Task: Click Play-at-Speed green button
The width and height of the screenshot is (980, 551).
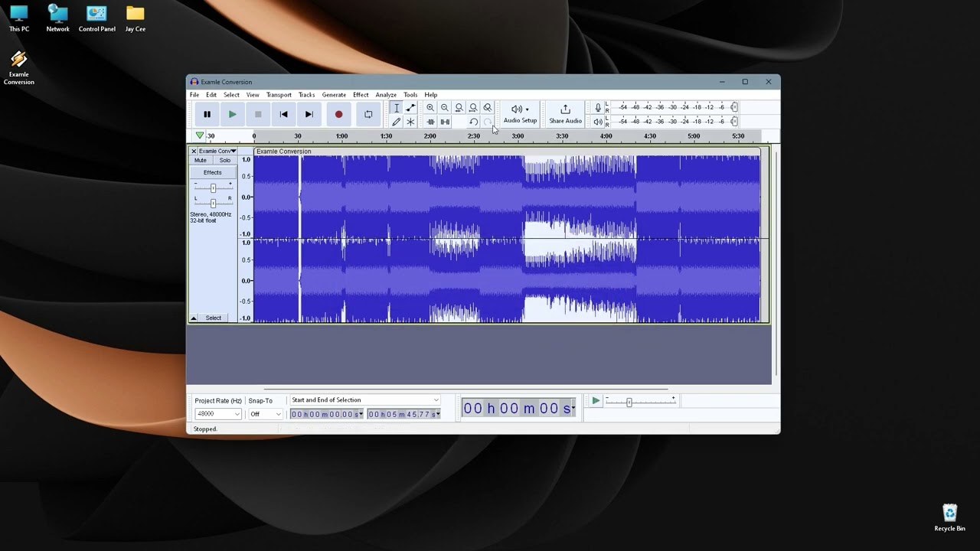Action: [x=596, y=400]
